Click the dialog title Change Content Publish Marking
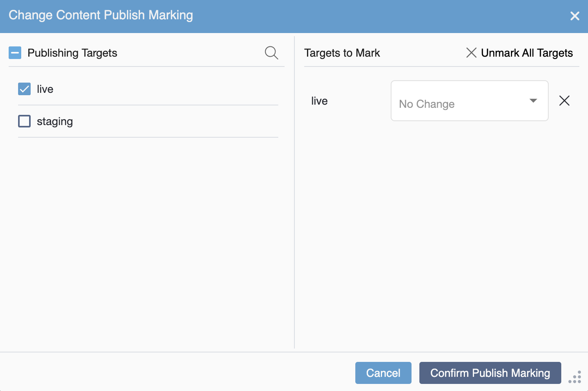Screen dimensions: 588x391 tap(101, 15)
